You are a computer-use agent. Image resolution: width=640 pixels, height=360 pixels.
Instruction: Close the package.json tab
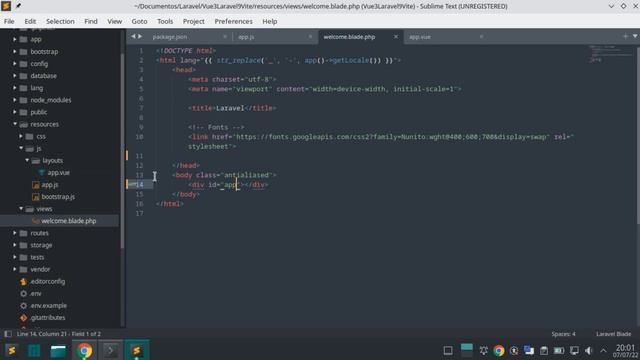tap(225, 37)
